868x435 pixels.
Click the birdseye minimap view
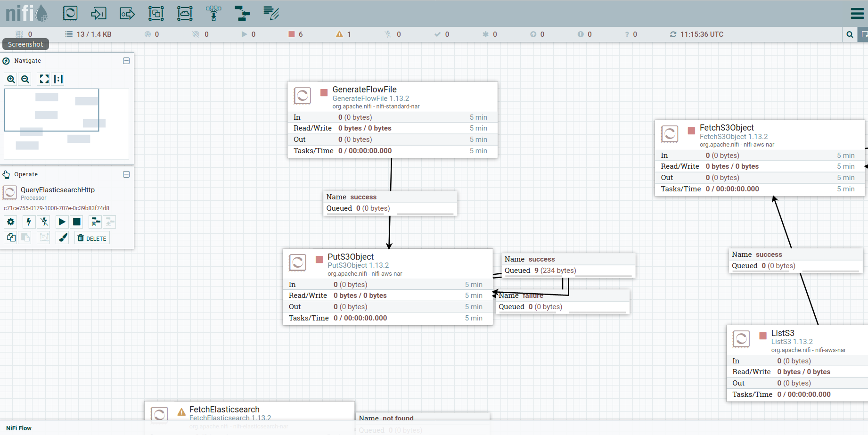tap(66, 123)
